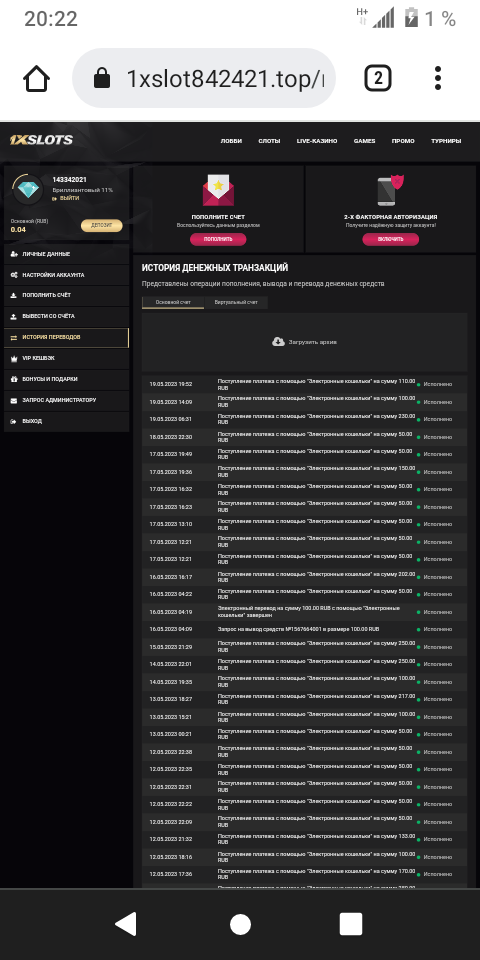Tap the Android back navigation button
The width and height of the screenshot is (480, 960).
coord(126,924)
